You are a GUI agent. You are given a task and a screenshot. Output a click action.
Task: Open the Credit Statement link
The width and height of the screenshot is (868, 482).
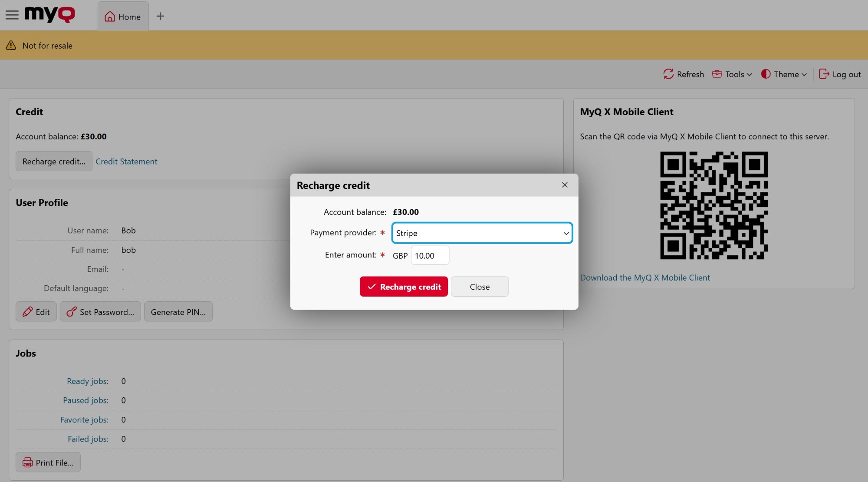[x=126, y=162]
